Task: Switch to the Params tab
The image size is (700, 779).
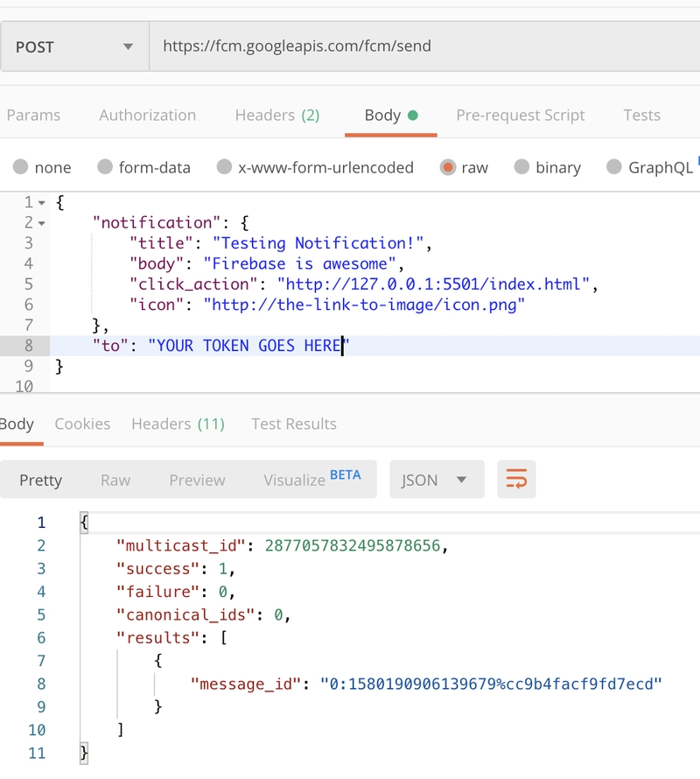Action: tap(33, 116)
